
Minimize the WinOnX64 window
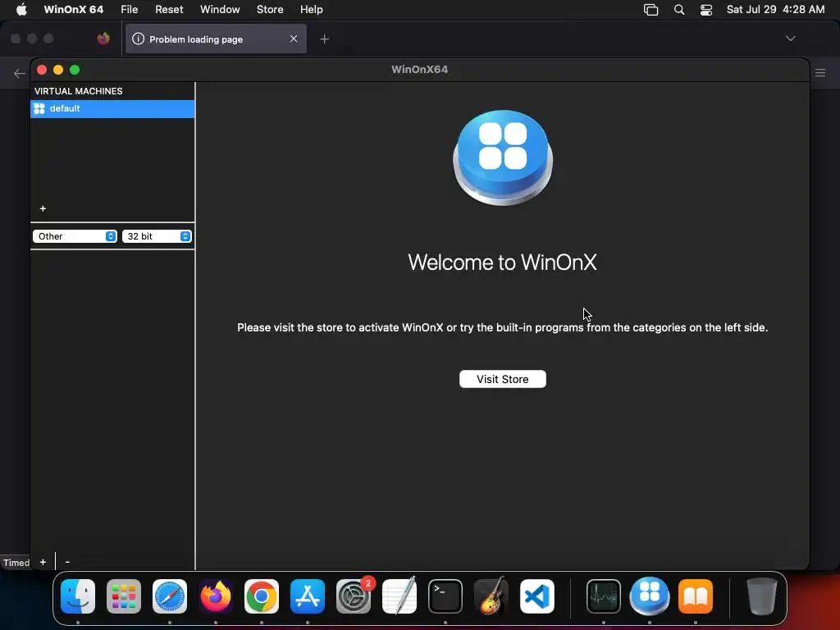(x=58, y=70)
